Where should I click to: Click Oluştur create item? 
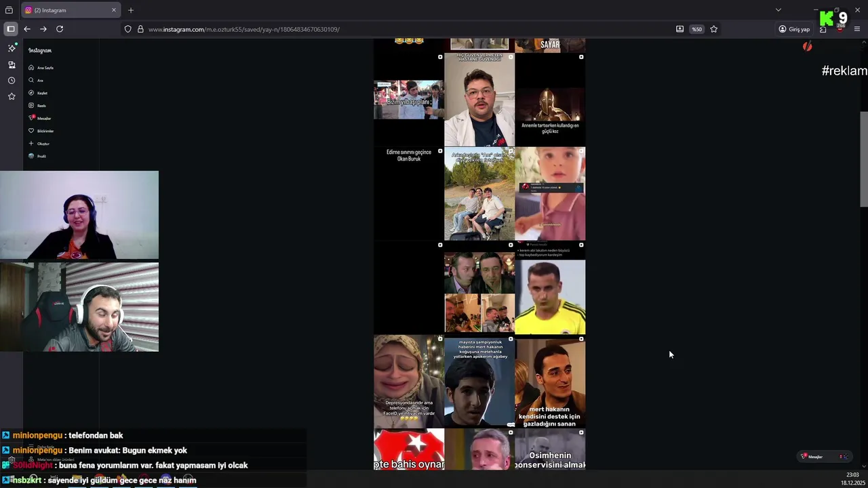pyautogui.click(x=39, y=144)
